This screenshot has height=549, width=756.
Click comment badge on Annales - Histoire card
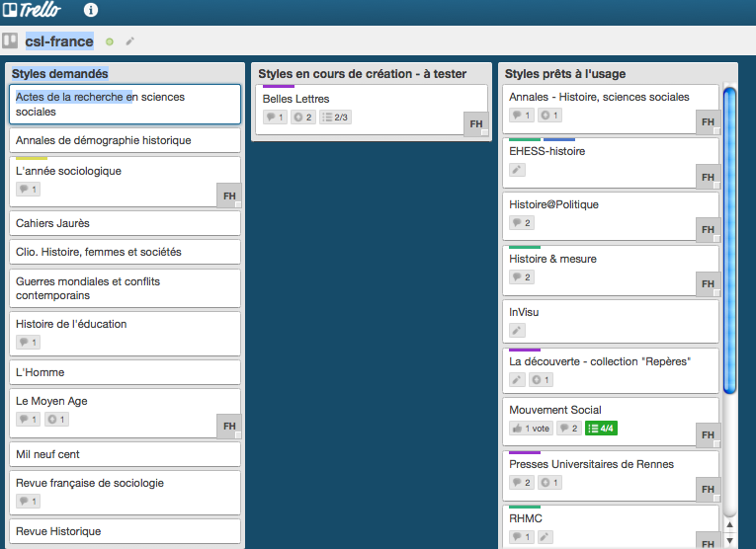coord(522,116)
